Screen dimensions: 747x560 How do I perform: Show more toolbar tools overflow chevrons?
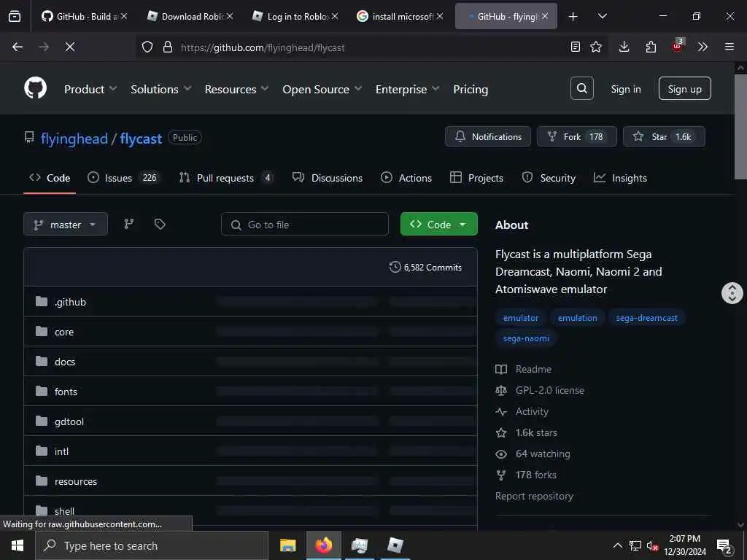click(x=703, y=47)
